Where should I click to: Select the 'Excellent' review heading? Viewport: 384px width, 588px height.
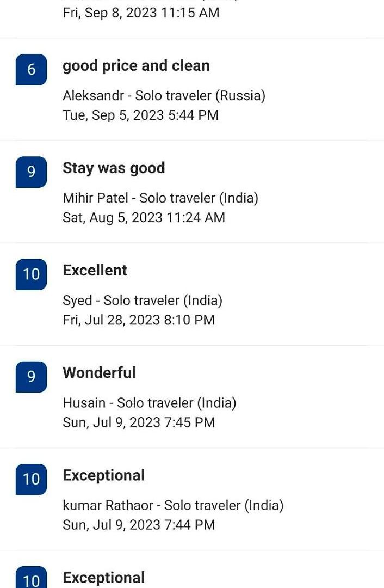click(x=95, y=271)
